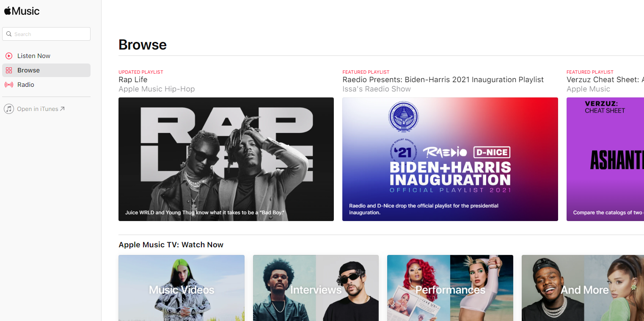Select Browse in the sidebar
Image resolution: width=644 pixels, height=321 pixels.
pos(46,70)
